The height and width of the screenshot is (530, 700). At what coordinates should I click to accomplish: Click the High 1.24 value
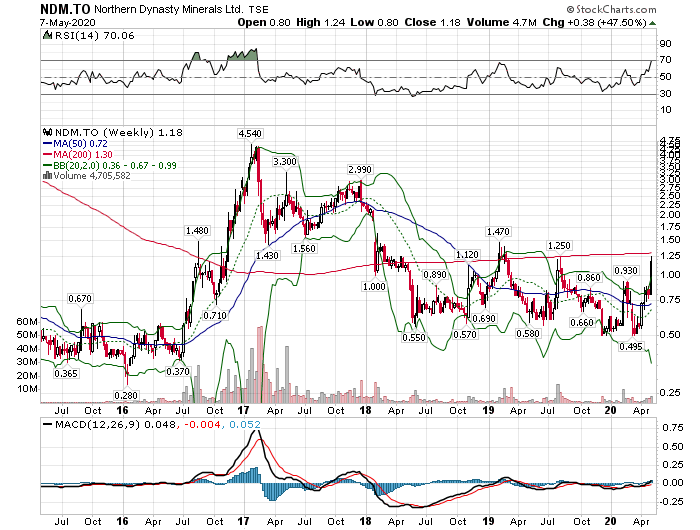pos(321,22)
